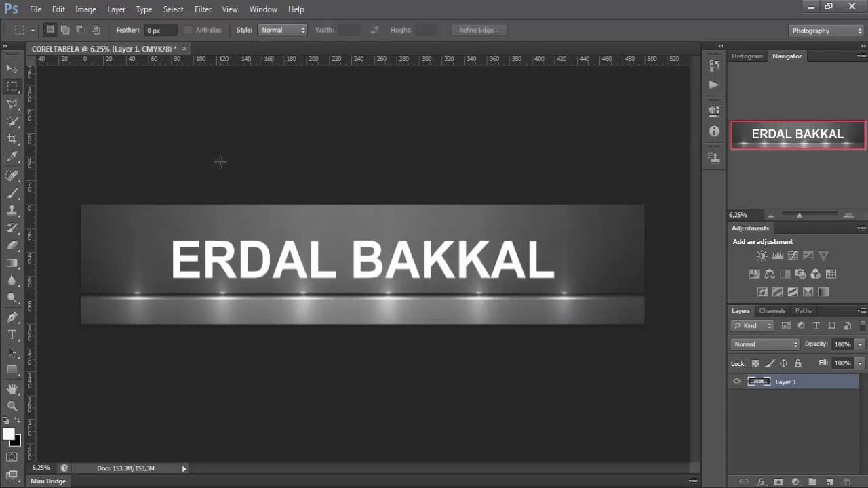Select the Hand tool
Image resolution: width=868 pixels, height=488 pixels.
pos(12,389)
